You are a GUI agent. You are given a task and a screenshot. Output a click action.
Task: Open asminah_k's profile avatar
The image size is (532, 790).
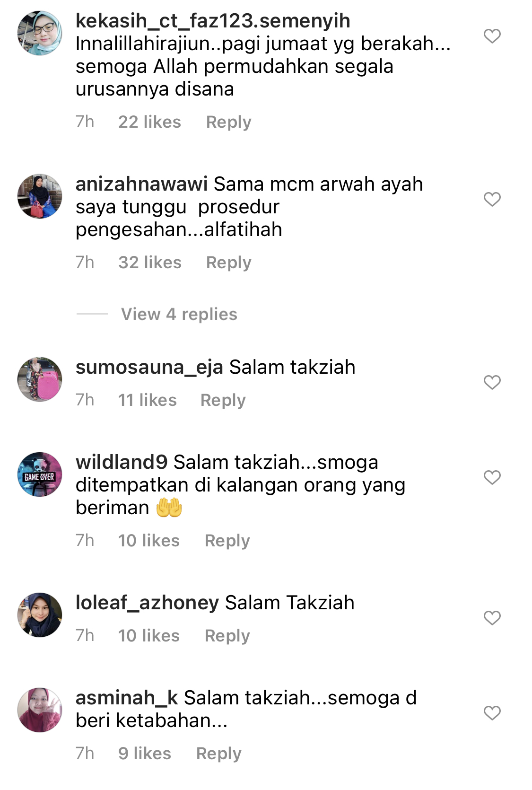tap(40, 710)
